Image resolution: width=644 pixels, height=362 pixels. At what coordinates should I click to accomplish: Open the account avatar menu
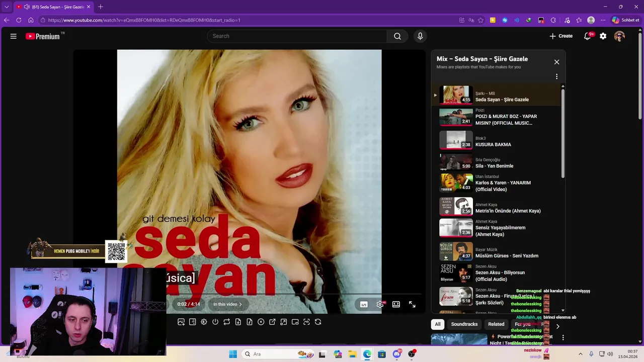[x=619, y=36]
